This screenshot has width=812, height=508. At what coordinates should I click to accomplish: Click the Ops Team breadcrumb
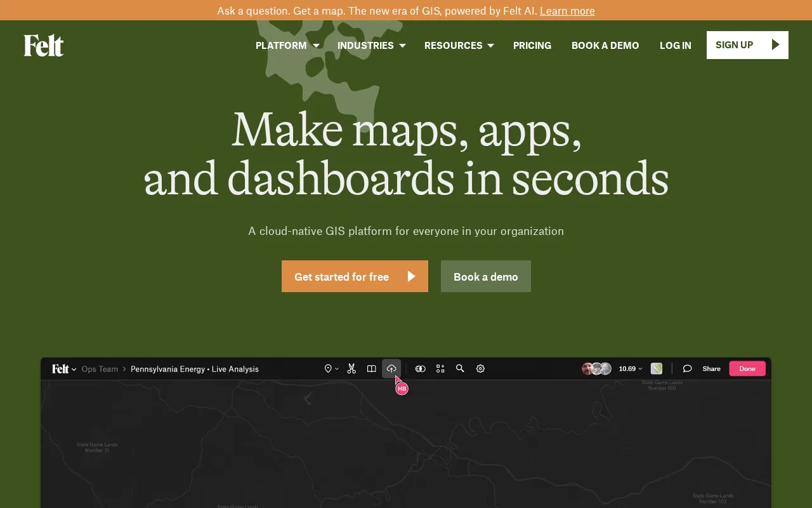(100, 369)
